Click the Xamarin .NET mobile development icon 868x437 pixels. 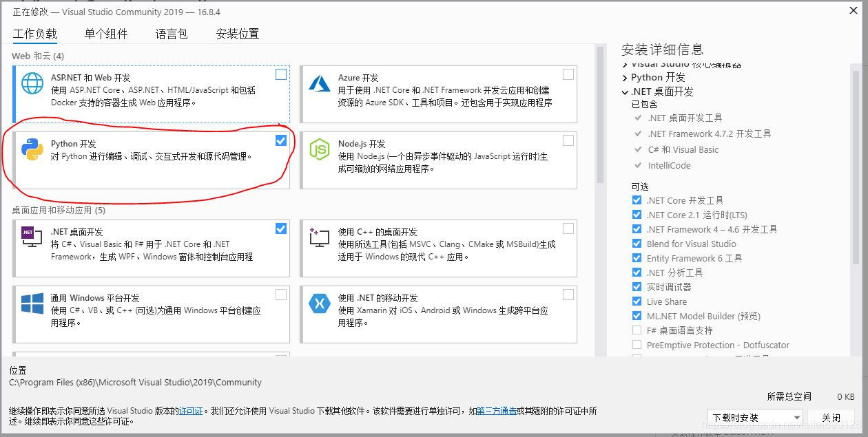(320, 303)
